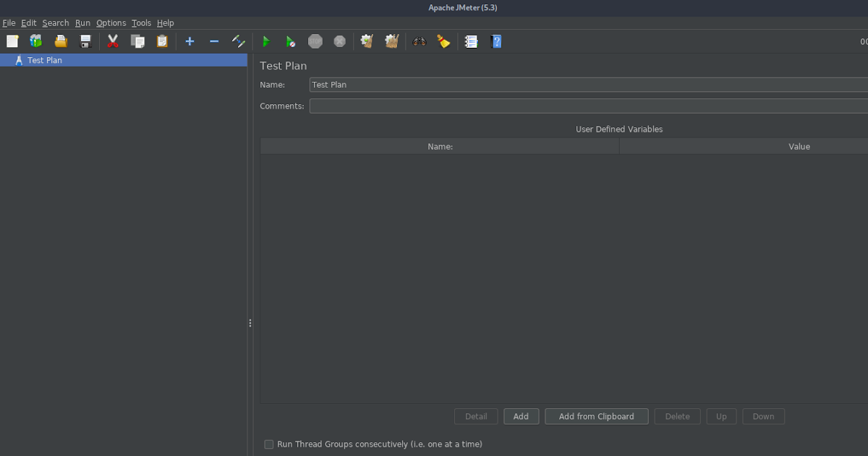
Task: Paste using the clipboard toolbar icon
Action: tap(162, 41)
